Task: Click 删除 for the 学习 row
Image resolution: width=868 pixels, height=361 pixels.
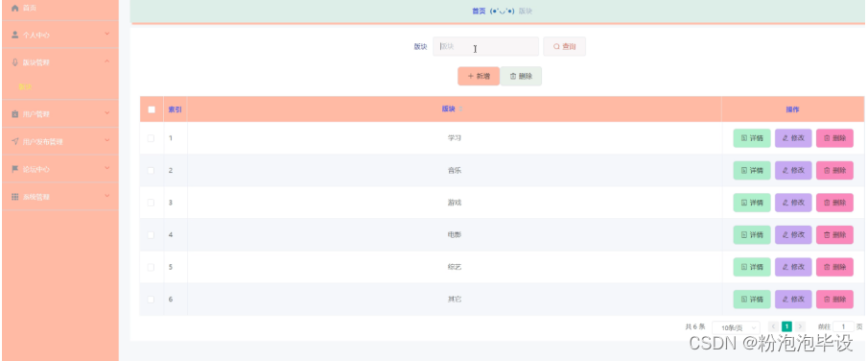Action: point(834,138)
